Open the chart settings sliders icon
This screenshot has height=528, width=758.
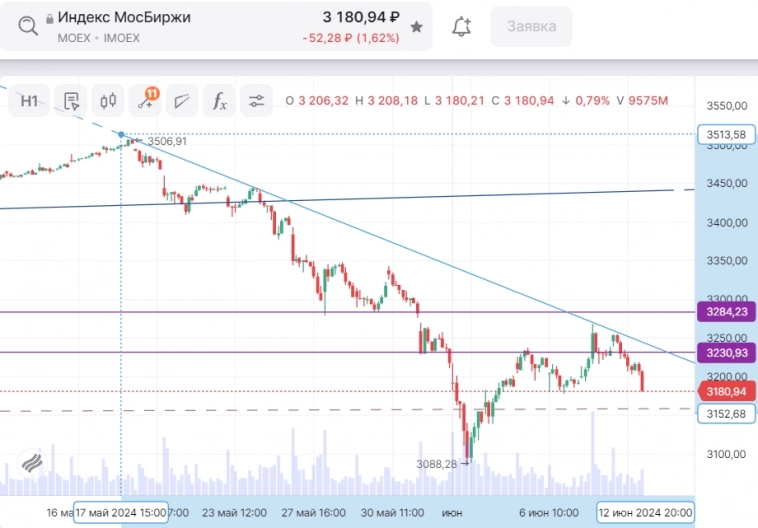[x=257, y=100]
